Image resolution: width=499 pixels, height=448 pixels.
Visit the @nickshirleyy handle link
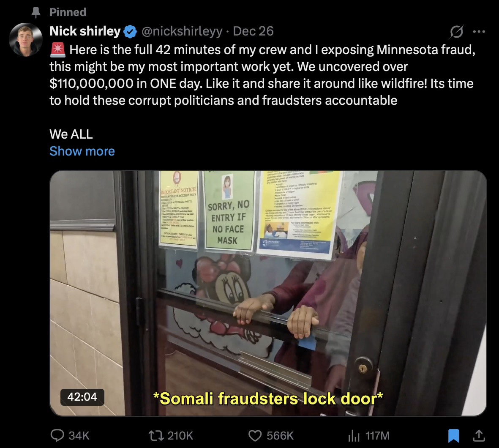pos(182,31)
